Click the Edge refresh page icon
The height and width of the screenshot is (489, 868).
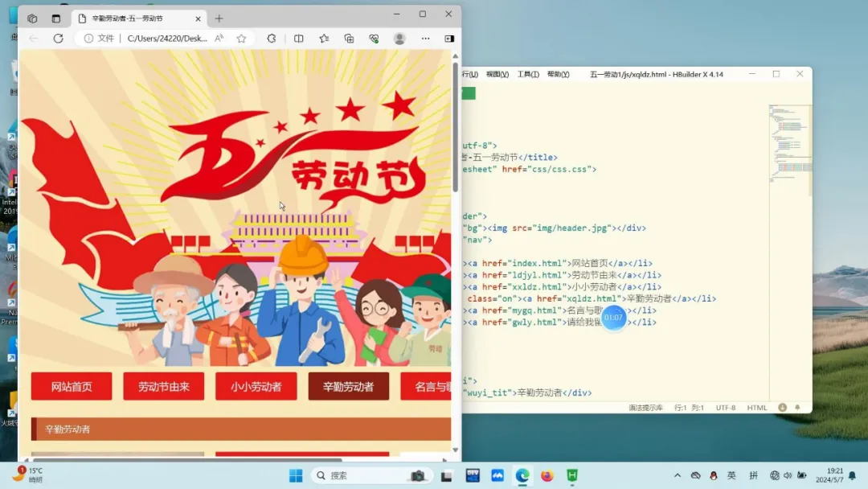(x=58, y=39)
